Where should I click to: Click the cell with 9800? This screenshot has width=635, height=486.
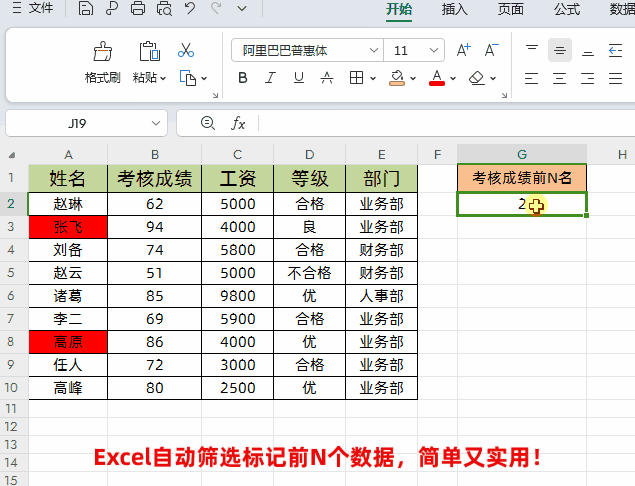click(x=238, y=296)
